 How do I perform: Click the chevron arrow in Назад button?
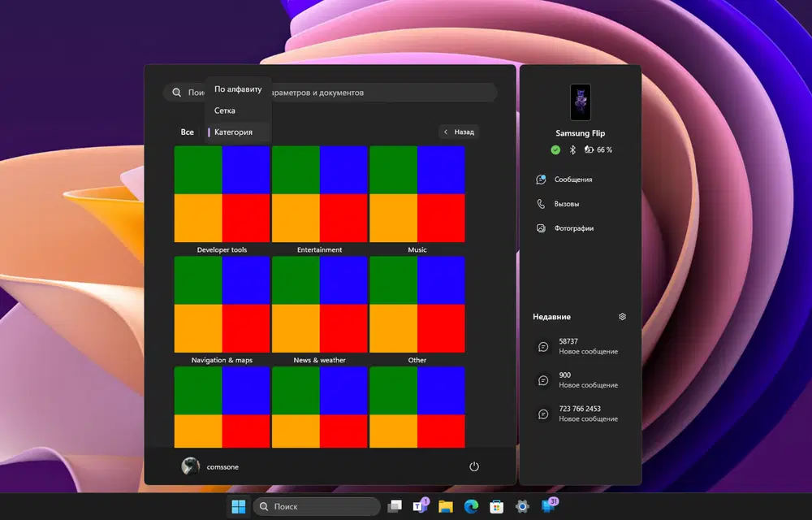445,132
